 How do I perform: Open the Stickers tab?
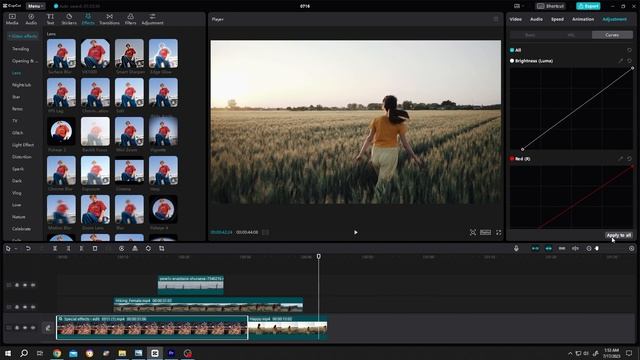69,19
